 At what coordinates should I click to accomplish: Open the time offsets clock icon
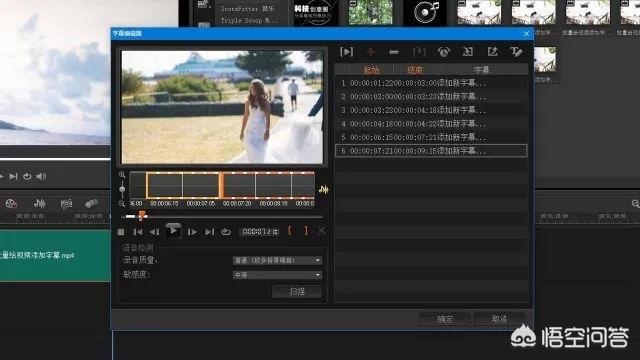(x=444, y=52)
